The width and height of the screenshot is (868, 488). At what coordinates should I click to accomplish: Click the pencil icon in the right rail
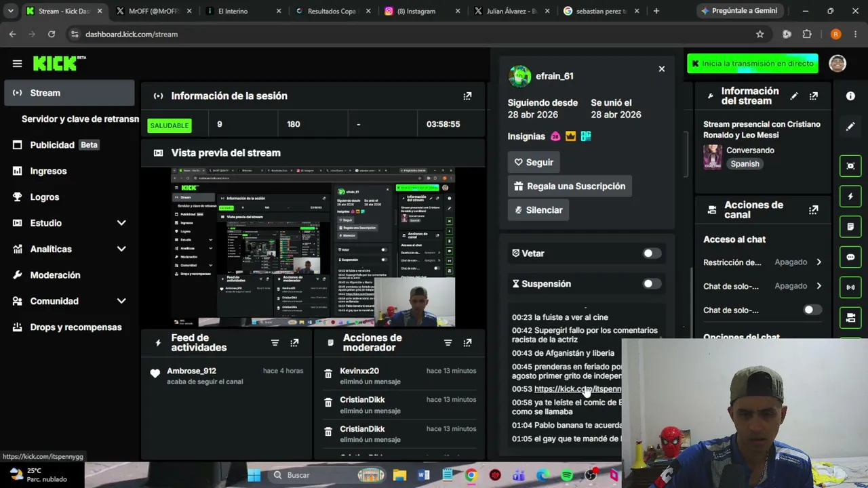(x=850, y=127)
